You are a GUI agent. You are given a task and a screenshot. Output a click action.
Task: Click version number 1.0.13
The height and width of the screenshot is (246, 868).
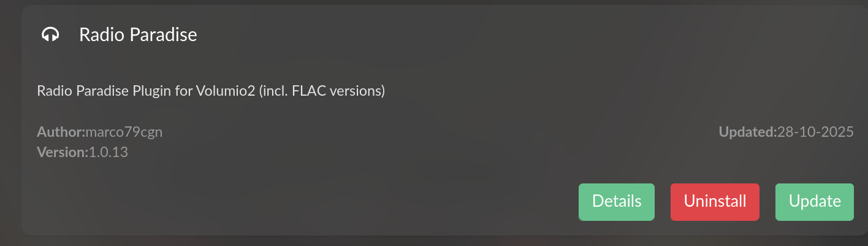pyautogui.click(x=108, y=152)
